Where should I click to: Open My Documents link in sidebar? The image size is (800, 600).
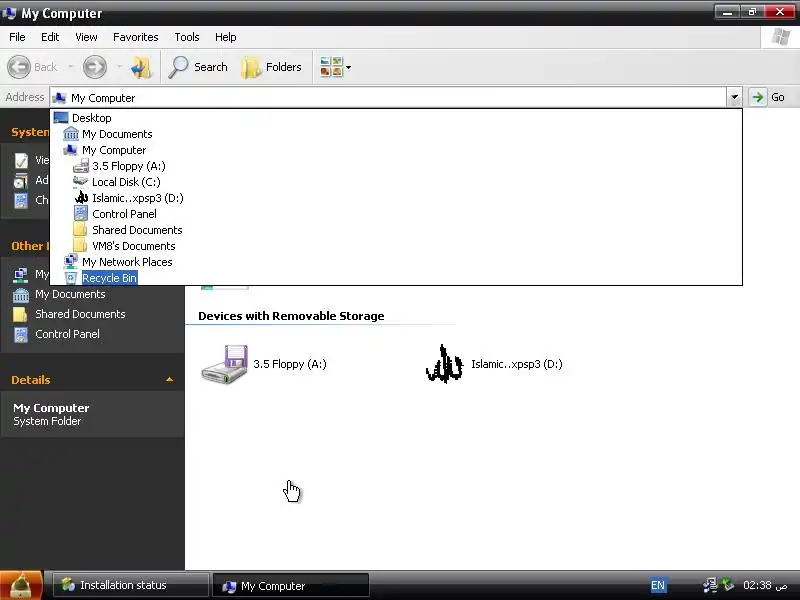coord(70,294)
